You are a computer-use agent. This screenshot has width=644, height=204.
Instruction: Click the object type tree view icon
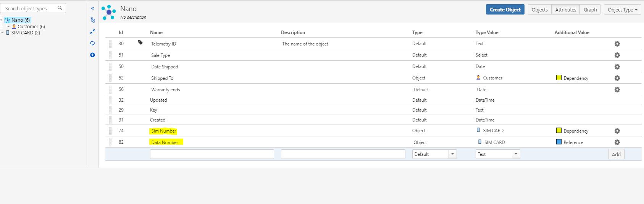(92, 20)
